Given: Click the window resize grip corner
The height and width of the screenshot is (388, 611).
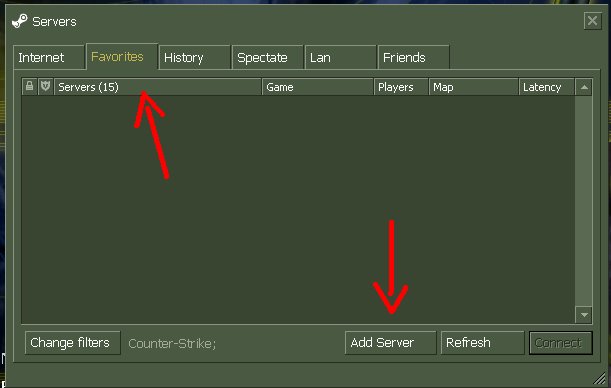Looking at the screenshot, I should (600, 378).
